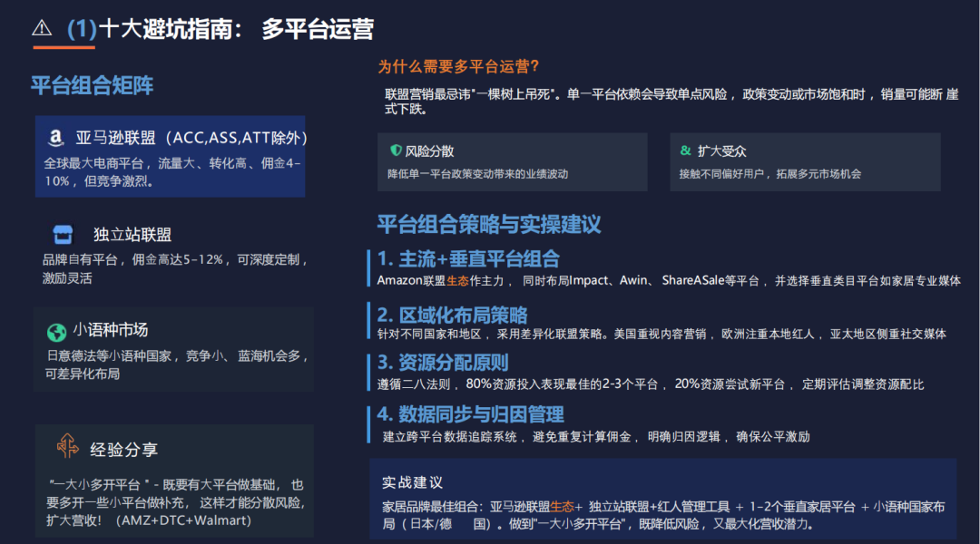980x544 pixels.
Task: Click the paragraph starting 家居品牌最佳组合
Action: [663, 515]
